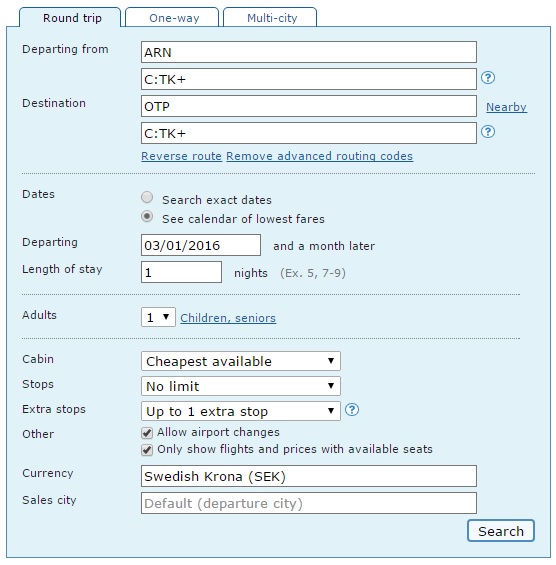Image resolution: width=556 pixels, height=565 pixels.
Task: Click the Children, seniors link
Action: coord(228,318)
